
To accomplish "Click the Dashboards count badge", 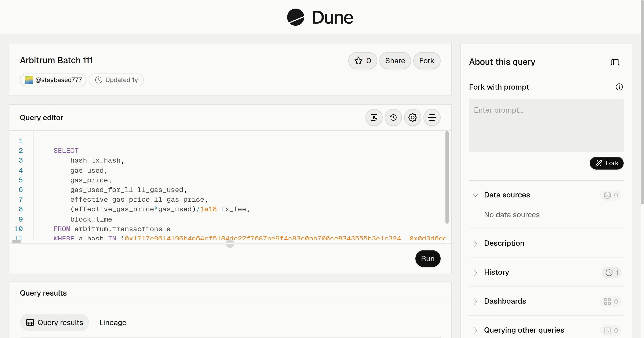I will 611,301.
